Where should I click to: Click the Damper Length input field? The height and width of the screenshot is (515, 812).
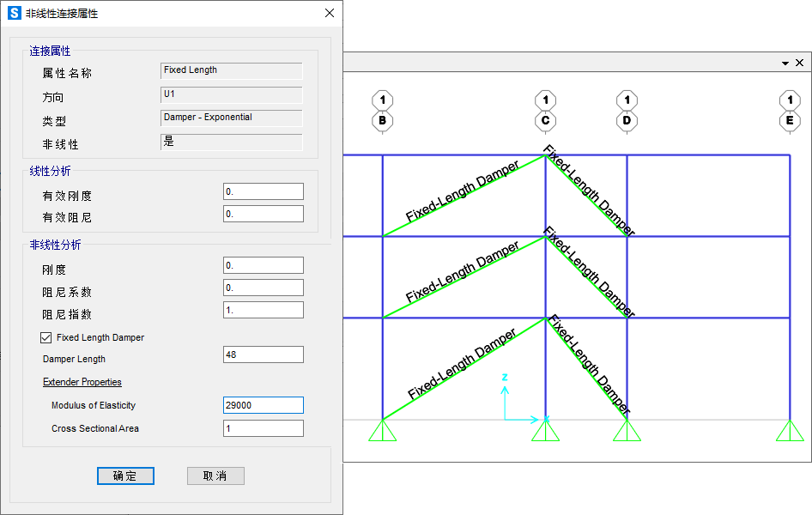[x=263, y=354]
